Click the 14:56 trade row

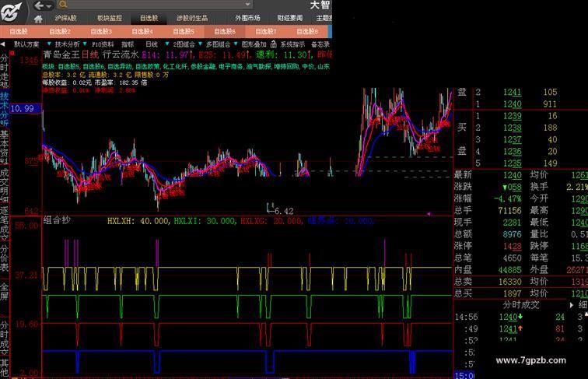pyautogui.click(x=521, y=317)
